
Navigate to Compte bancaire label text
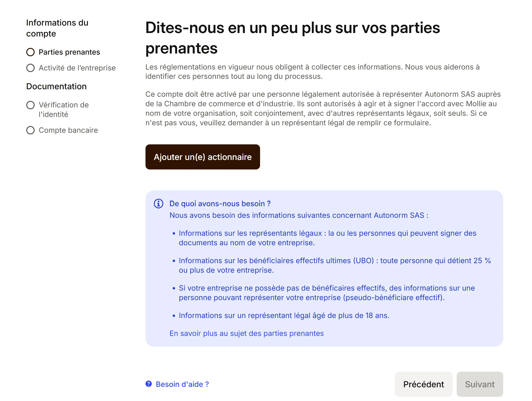tap(68, 130)
